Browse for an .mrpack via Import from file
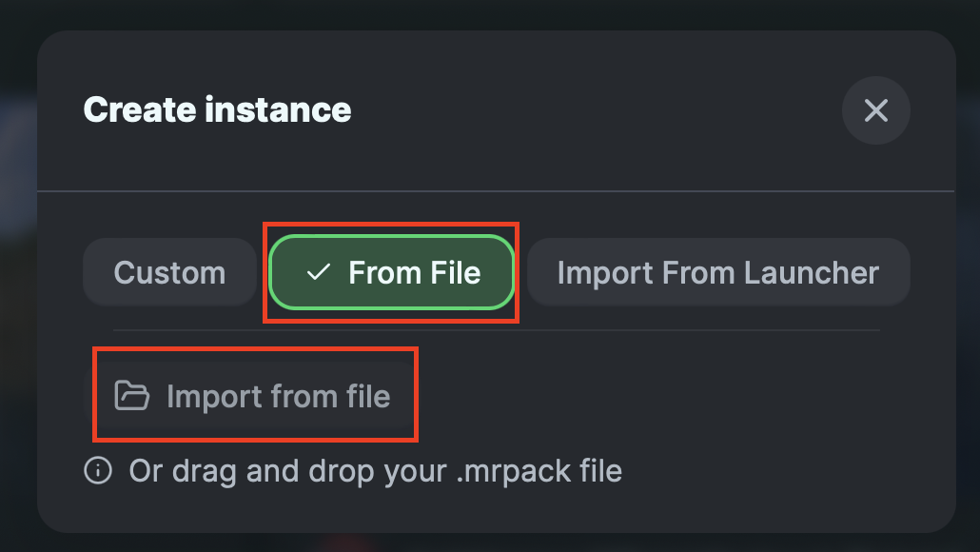 [x=254, y=396]
